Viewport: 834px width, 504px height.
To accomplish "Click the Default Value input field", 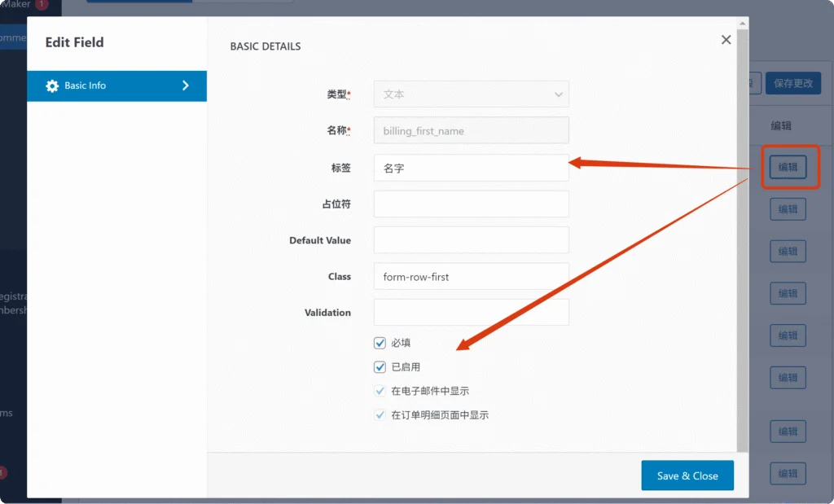I will 471,240.
